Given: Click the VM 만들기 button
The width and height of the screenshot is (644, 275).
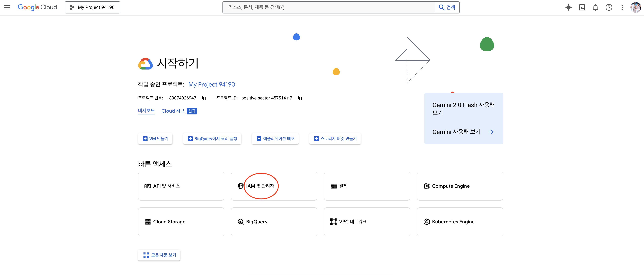Looking at the screenshot, I should [x=155, y=139].
